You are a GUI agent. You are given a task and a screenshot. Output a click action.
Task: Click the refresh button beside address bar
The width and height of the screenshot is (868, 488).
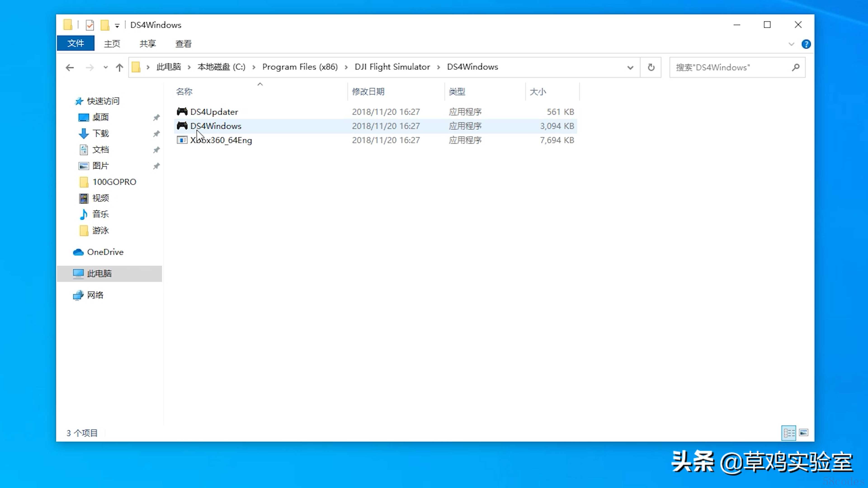point(651,67)
